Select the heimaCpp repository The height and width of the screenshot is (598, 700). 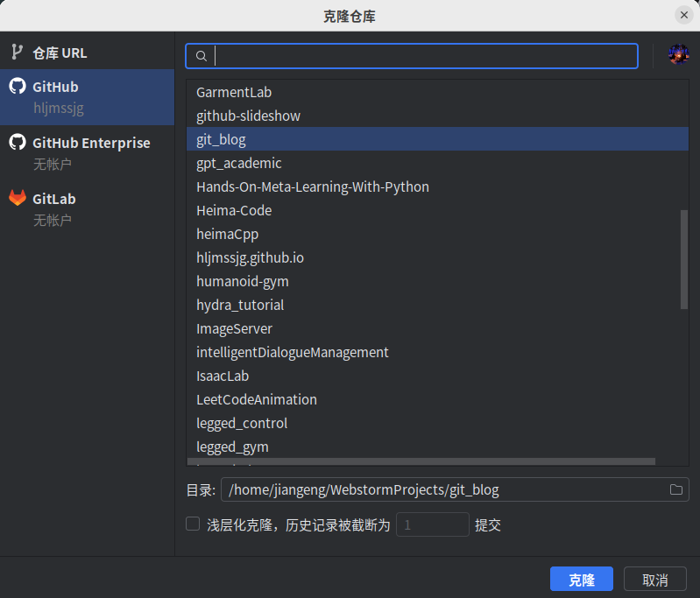437,234
